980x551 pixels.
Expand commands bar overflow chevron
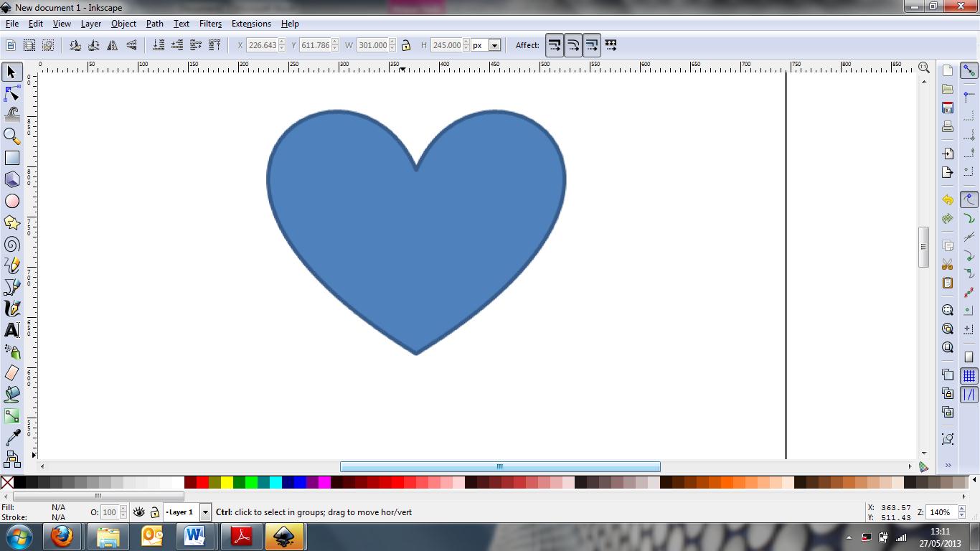click(948, 466)
